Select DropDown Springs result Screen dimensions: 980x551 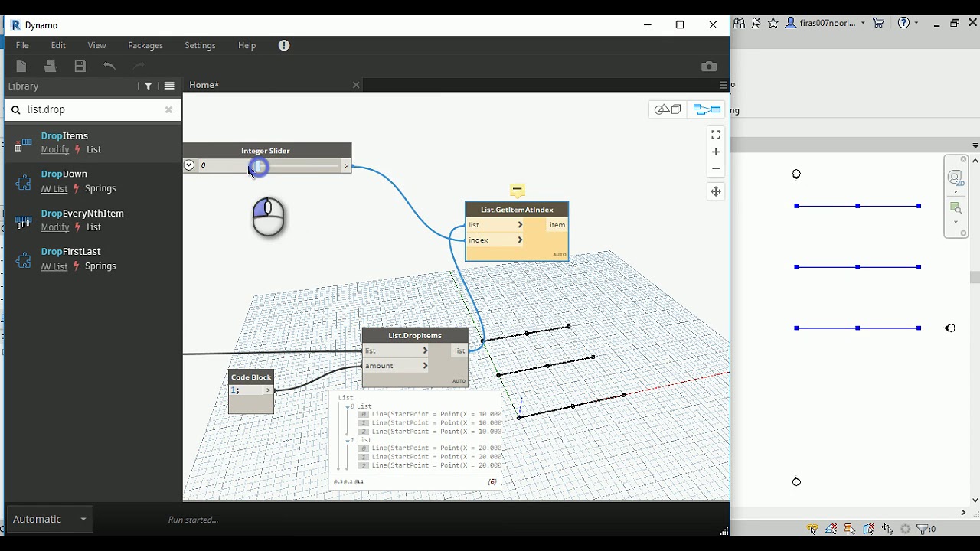pyautogui.click(x=92, y=181)
